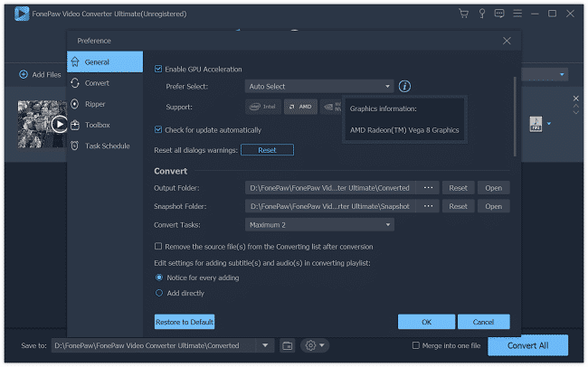Enable Remove the source file(s) checkbox
Image resolution: width=588 pixels, height=367 pixels.
click(158, 246)
